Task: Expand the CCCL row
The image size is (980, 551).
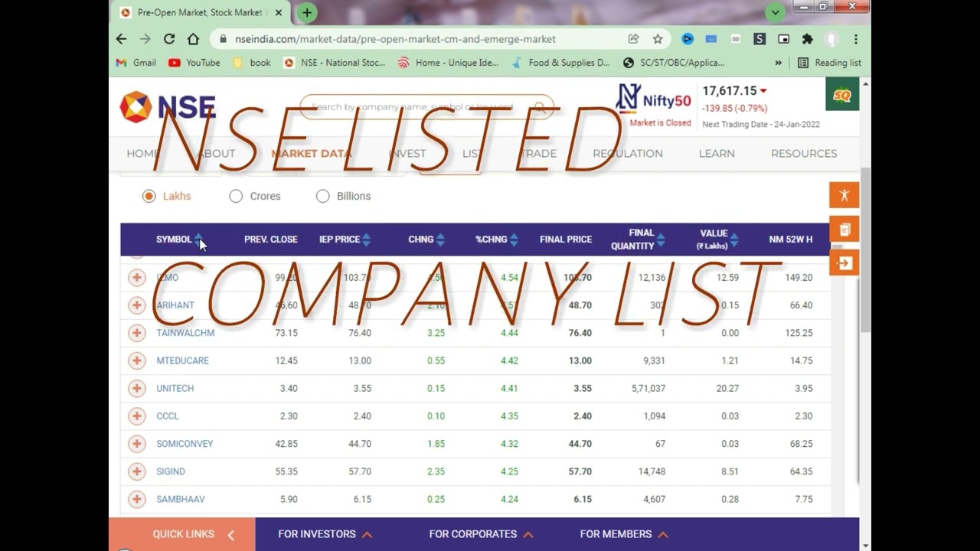Action: click(136, 416)
